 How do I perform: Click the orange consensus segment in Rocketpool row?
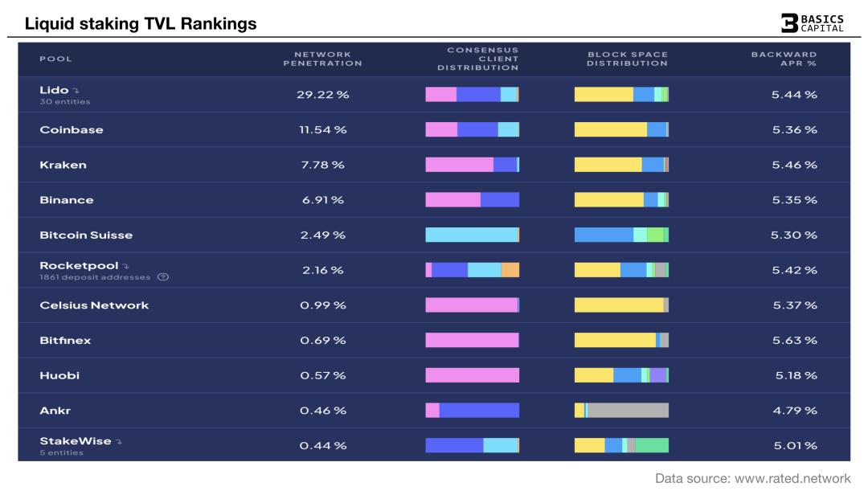coord(510,270)
